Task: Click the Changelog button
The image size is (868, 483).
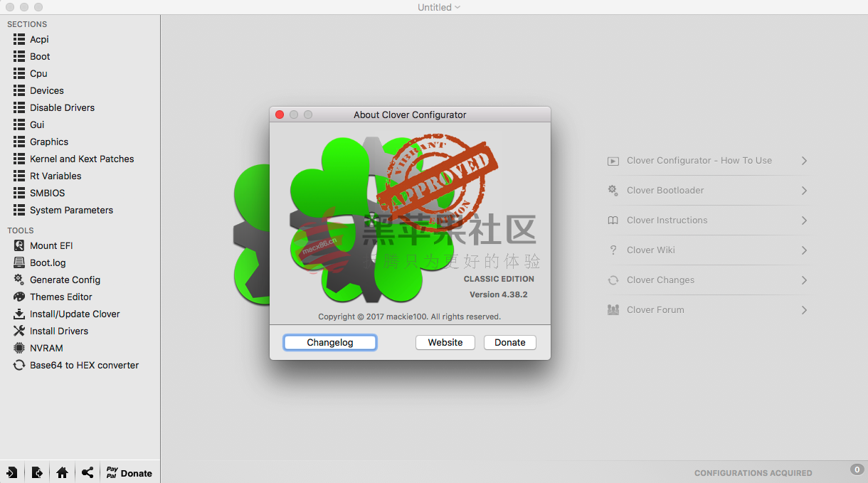Action: 330,342
